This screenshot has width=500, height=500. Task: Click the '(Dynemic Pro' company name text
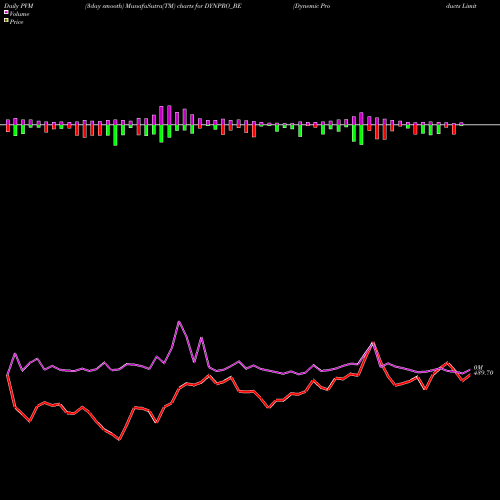point(311,6)
